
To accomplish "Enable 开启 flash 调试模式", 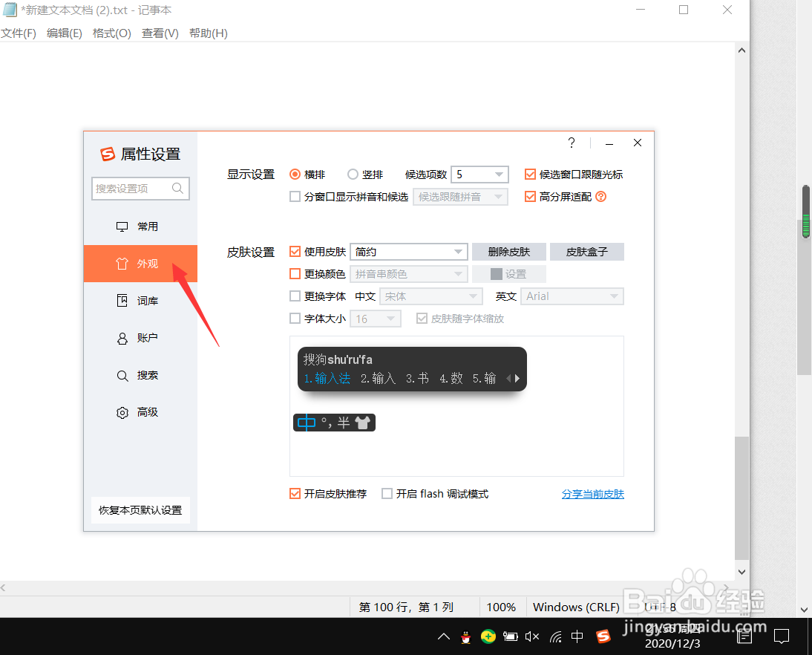I will tap(387, 493).
